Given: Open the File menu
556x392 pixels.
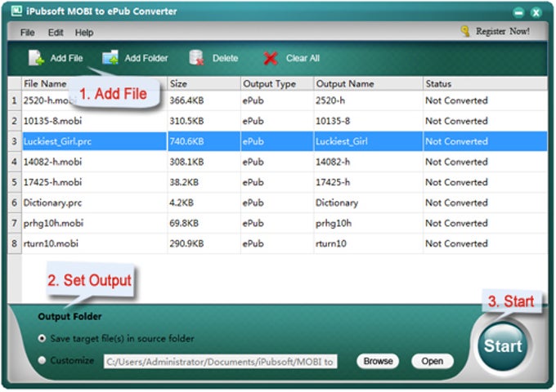Looking at the screenshot, I should (x=27, y=33).
